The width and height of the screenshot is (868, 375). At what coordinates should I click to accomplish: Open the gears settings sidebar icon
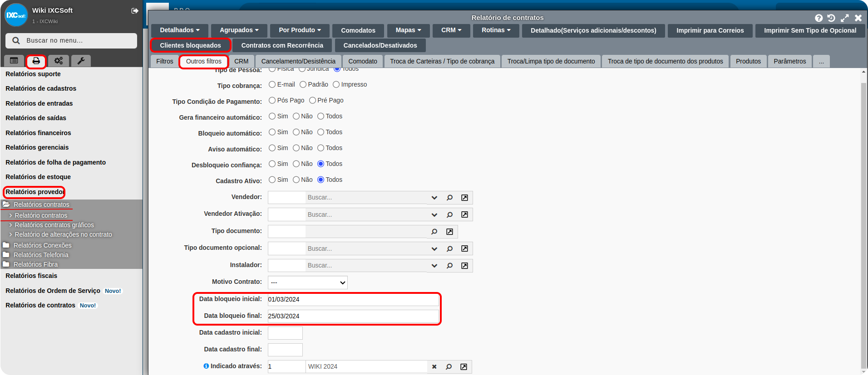click(59, 61)
